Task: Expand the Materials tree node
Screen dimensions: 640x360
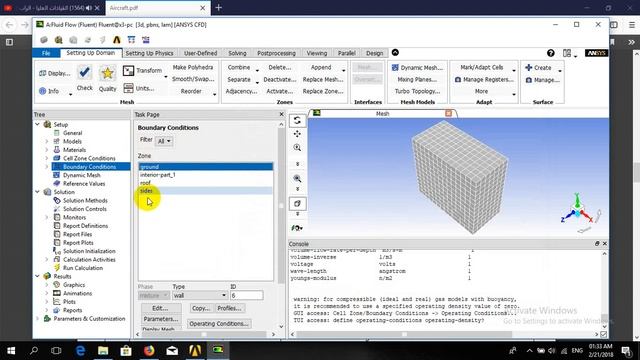Action: point(47,150)
